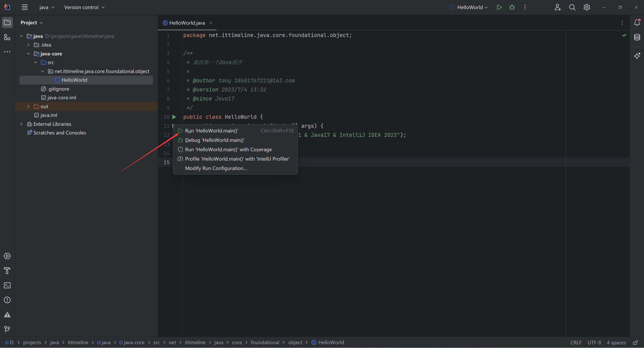Screen dimensions: 644x348
Task: Open the Database tool window
Action: pyautogui.click(x=637, y=37)
